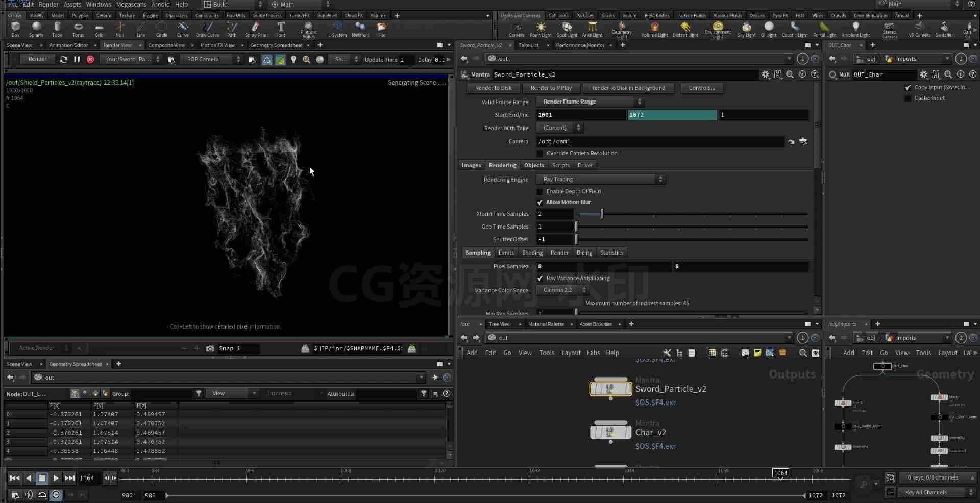This screenshot has width=980, height=503.
Task: Toggle Ray Variance Antialiasing checkbox
Action: pos(540,278)
